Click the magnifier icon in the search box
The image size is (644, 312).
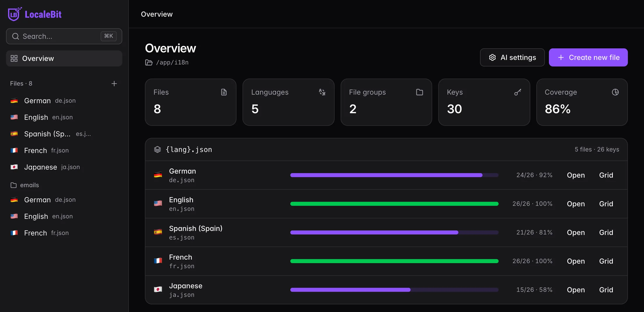pyautogui.click(x=15, y=36)
